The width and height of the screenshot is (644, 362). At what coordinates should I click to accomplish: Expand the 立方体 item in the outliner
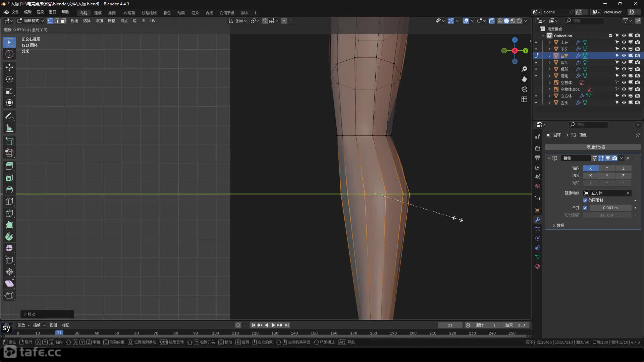tap(549, 96)
